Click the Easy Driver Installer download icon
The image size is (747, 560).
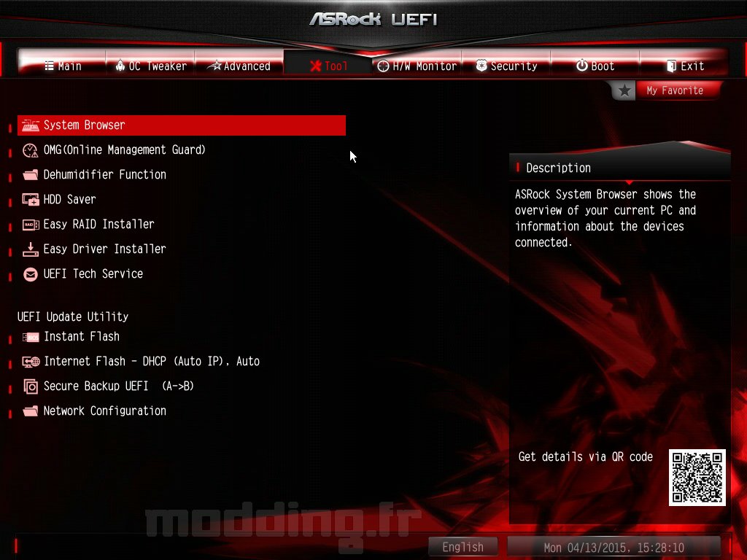click(31, 249)
